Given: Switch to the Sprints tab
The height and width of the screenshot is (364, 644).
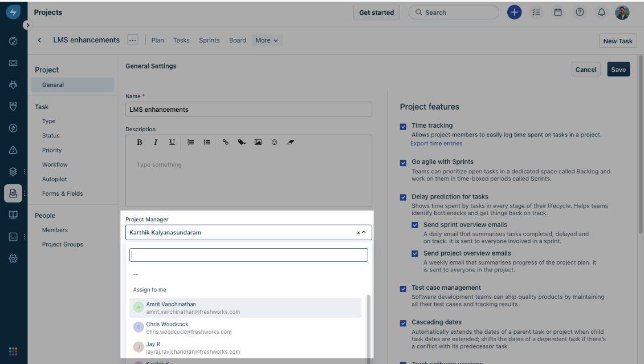Looking at the screenshot, I should (209, 41).
